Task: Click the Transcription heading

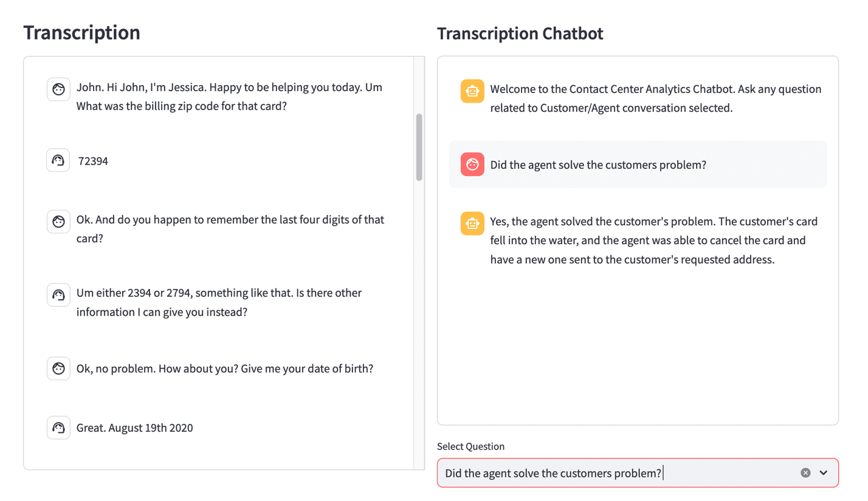Action: click(x=81, y=32)
